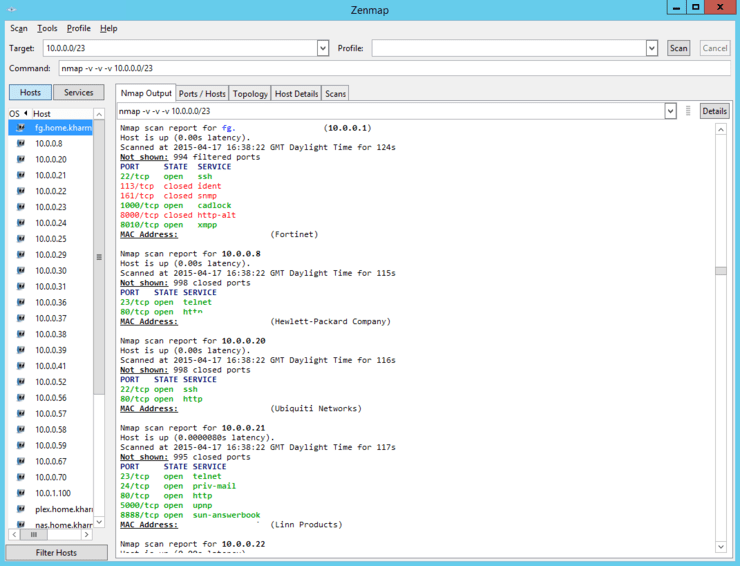Click output pane scroll up arrow
740x566 pixels.
721,129
